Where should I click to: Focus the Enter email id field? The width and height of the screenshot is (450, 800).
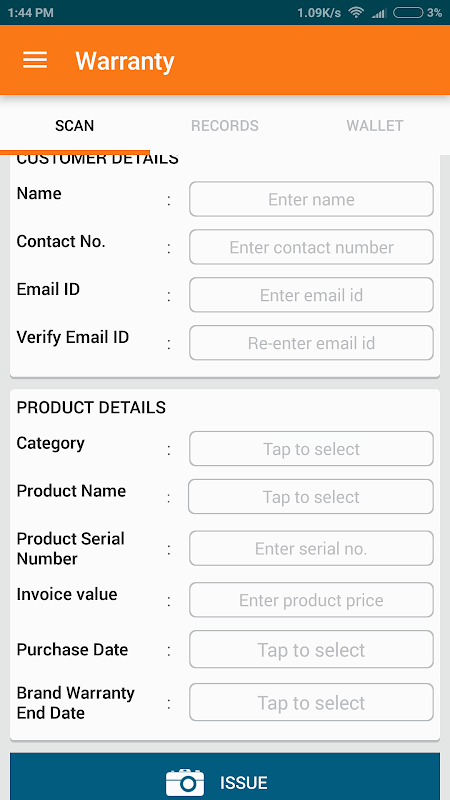coord(311,295)
